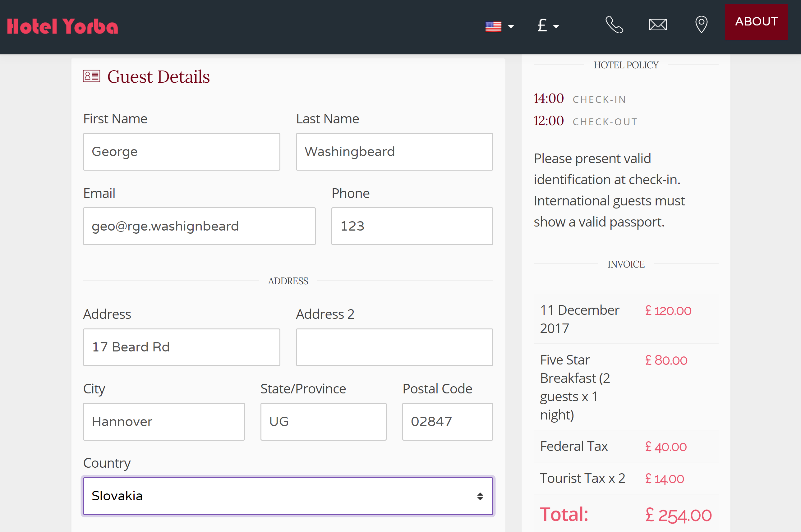Click the US flag language icon
Viewport: 801px width, 532px height.
point(493,26)
